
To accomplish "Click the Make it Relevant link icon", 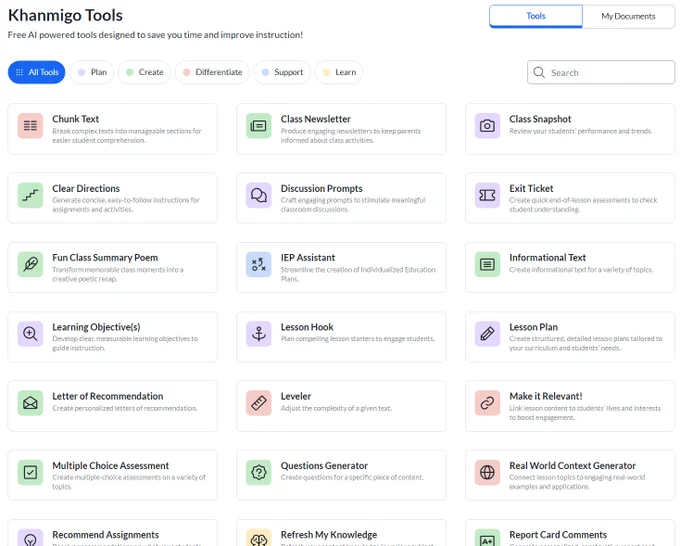I will [x=487, y=403].
